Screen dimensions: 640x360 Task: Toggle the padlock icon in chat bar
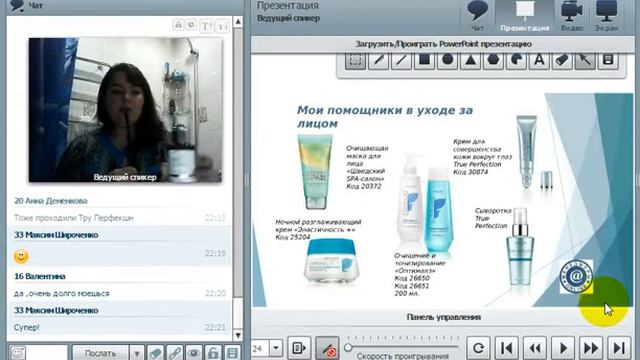(x=213, y=353)
